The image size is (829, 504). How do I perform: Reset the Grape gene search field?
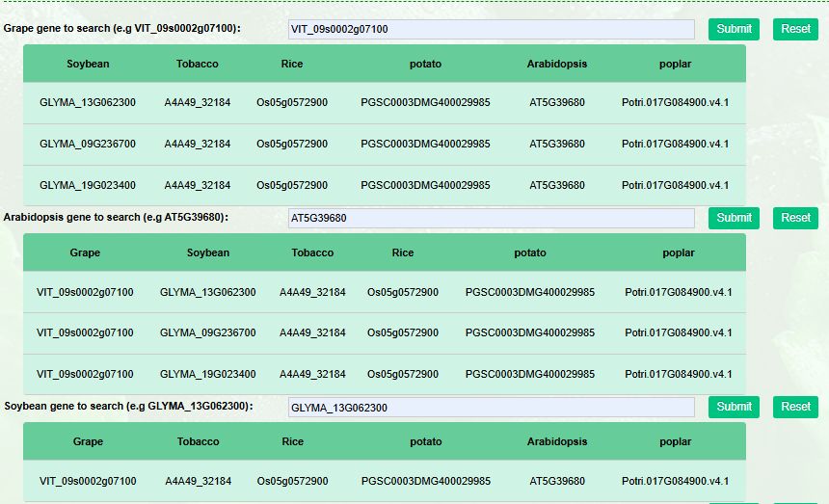tap(795, 29)
